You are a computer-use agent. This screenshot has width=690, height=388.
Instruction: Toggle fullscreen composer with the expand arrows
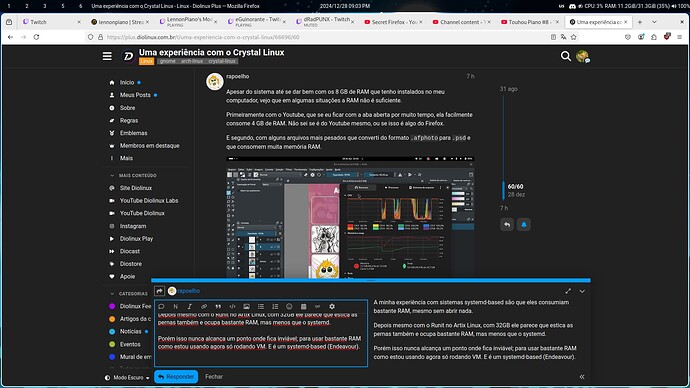[568, 291]
